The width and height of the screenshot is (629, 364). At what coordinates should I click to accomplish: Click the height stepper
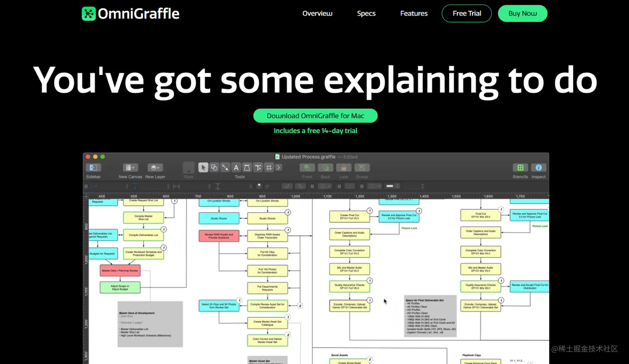click(x=250, y=186)
